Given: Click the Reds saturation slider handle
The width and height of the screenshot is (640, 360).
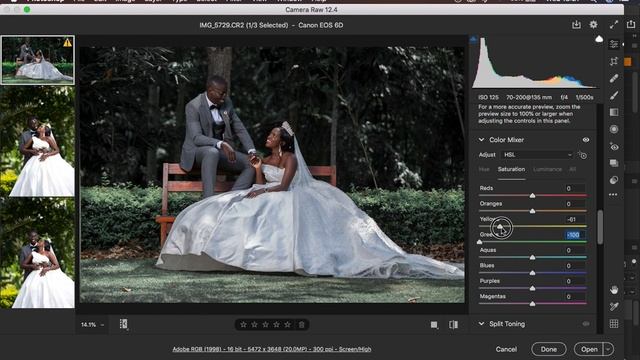Looking at the screenshot, I should [x=532, y=196].
